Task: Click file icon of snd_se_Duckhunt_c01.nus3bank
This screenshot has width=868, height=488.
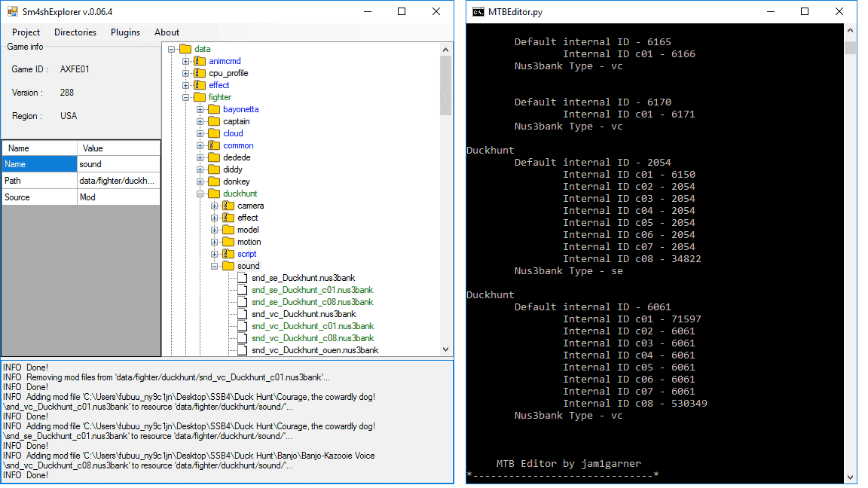Action: (243, 291)
